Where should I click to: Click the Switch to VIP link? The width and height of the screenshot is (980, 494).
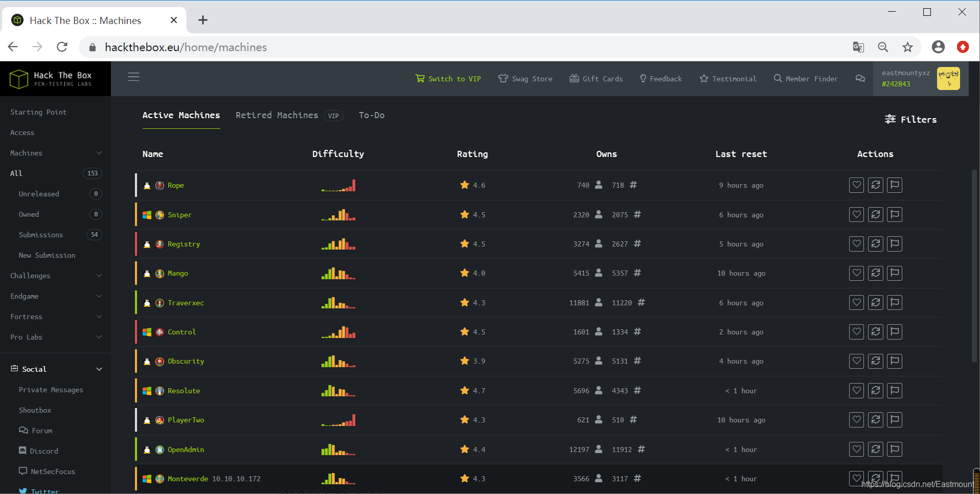(x=448, y=79)
